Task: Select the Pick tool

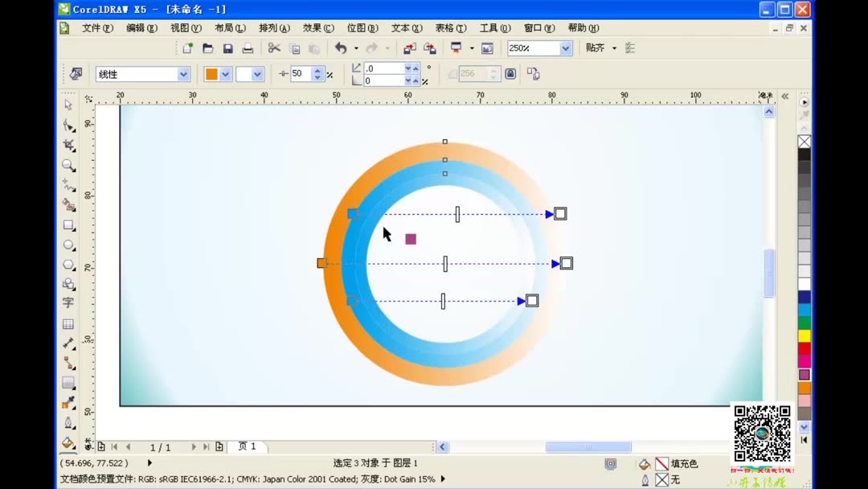Action: 68,105
